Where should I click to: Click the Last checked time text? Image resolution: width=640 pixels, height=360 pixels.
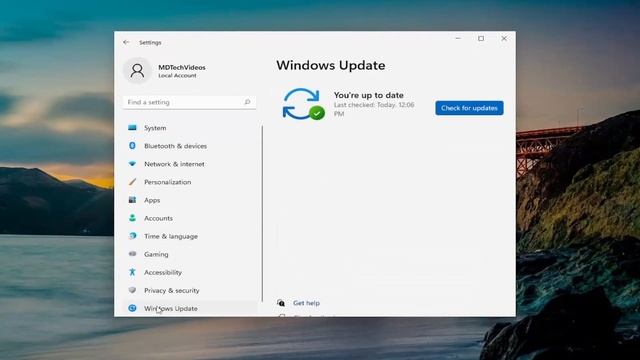[x=374, y=109]
